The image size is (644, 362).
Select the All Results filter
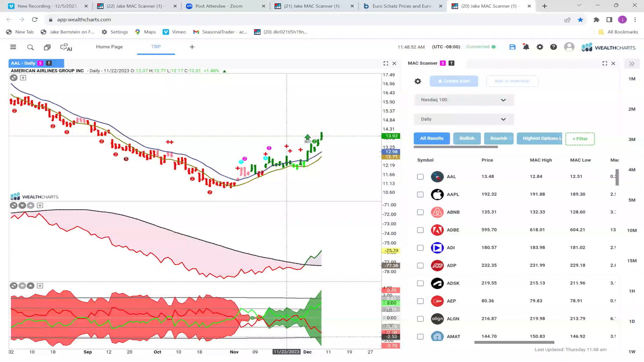(x=432, y=138)
